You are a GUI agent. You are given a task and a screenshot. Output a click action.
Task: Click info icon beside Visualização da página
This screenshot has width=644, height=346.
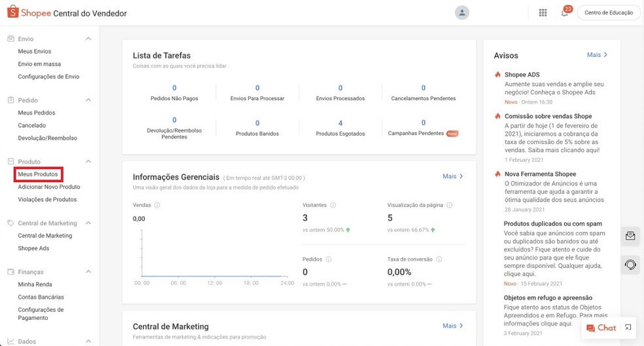[450, 205]
